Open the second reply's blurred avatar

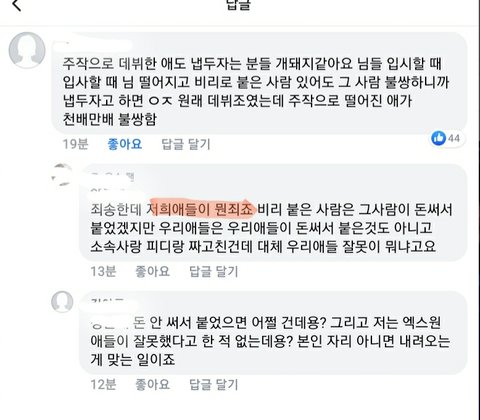(62, 175)
